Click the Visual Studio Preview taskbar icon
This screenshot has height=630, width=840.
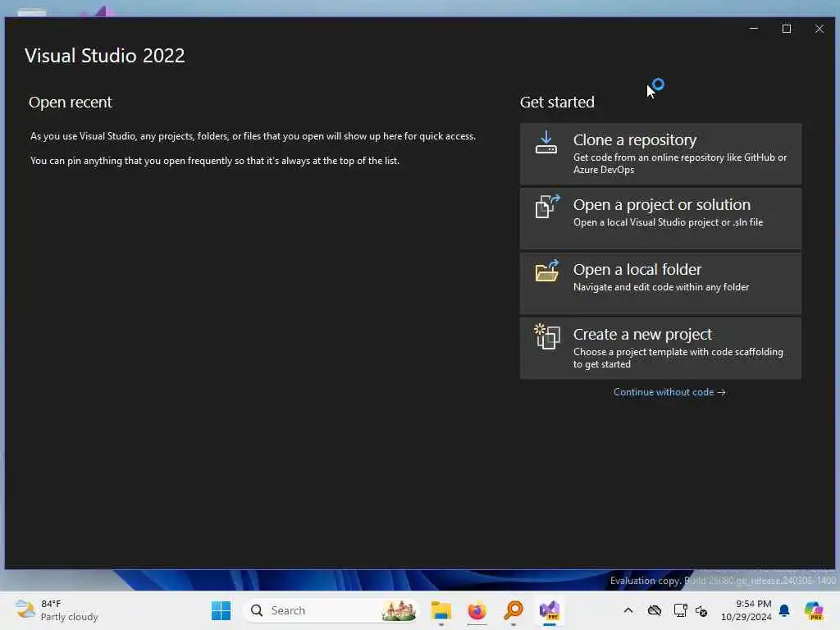tap(550, 610)
